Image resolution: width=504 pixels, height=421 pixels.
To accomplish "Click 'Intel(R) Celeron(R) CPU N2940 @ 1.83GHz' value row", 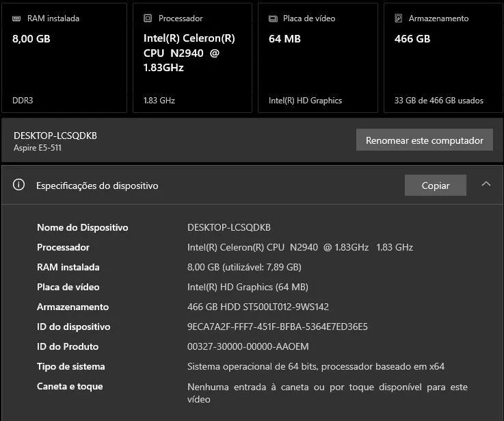I will tap(300, 247).
